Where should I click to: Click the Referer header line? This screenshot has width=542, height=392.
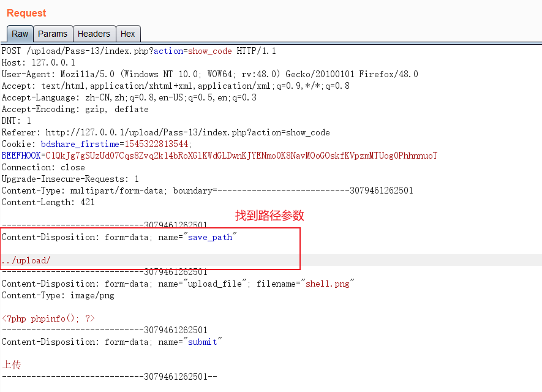click(165, 133)
